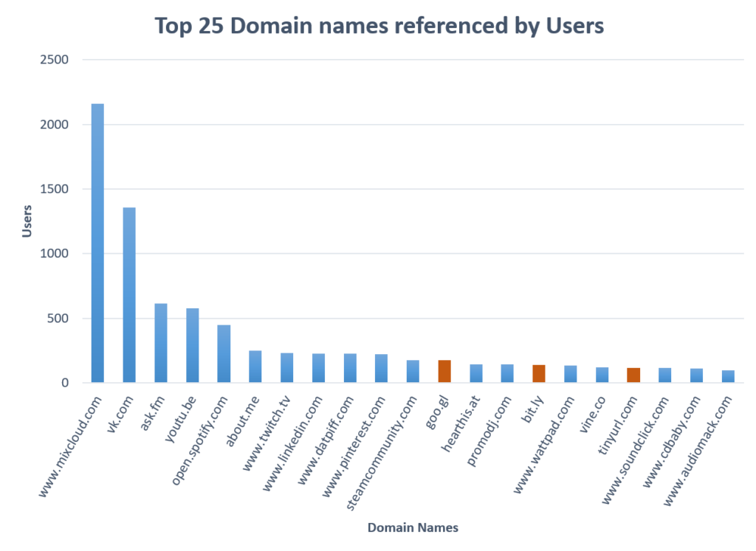756x551 pixels.
Task: Select the vine.co bar
Action: (x=602, y=375)
